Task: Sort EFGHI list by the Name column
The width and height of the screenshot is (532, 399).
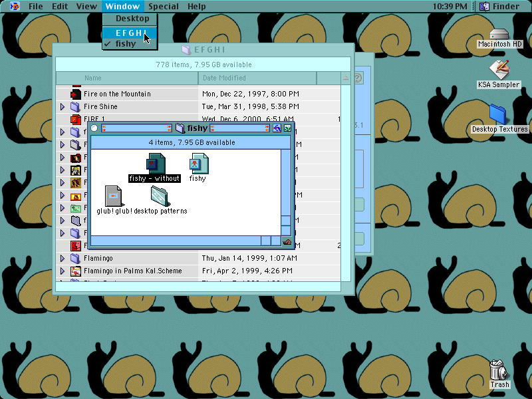Action: [127, 78]
